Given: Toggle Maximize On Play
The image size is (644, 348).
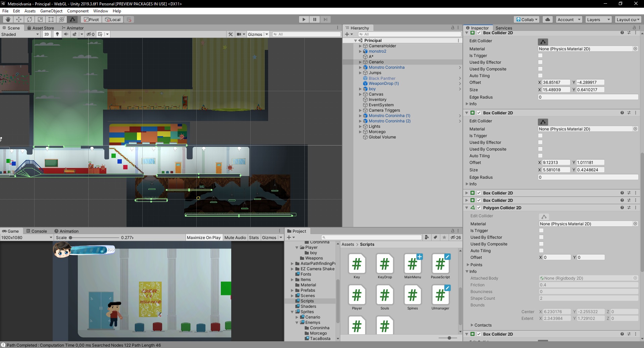Looking at the screenshot, I should pyautogui.click(x=204, y=237).
